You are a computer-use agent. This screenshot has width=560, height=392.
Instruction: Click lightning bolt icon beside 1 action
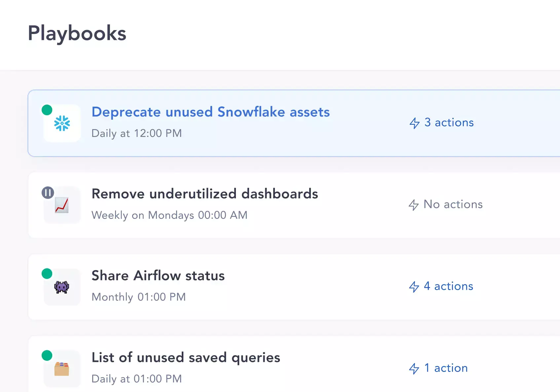tap(414, 369)
